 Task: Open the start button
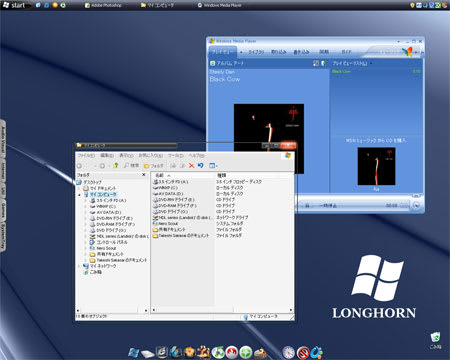pos(14,5)
